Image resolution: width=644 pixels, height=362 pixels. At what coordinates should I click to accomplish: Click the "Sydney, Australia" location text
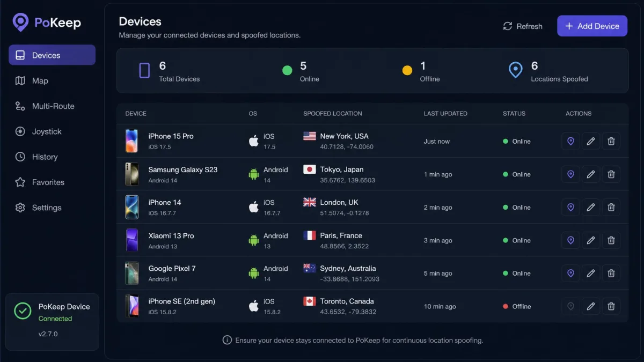[348, 268]
